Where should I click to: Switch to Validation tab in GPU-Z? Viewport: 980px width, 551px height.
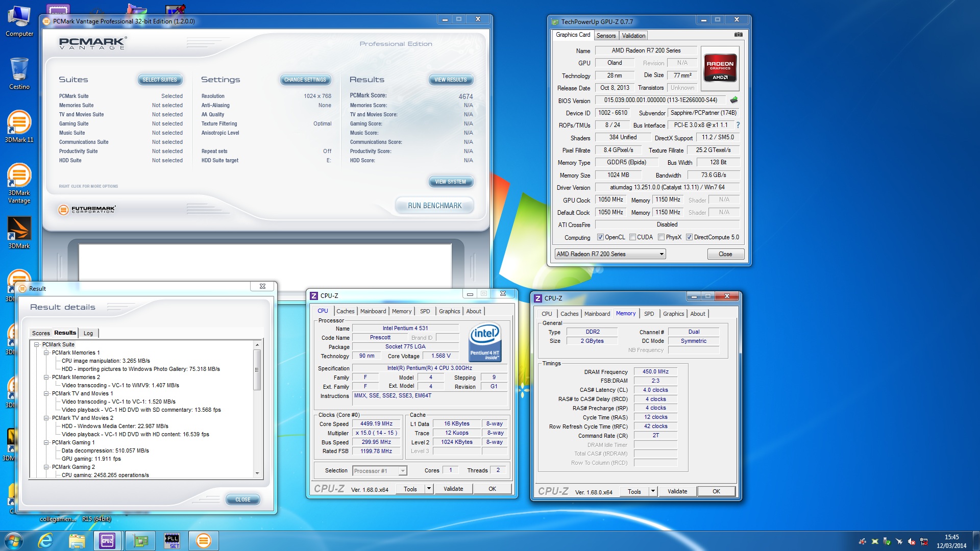click(633, 36)
